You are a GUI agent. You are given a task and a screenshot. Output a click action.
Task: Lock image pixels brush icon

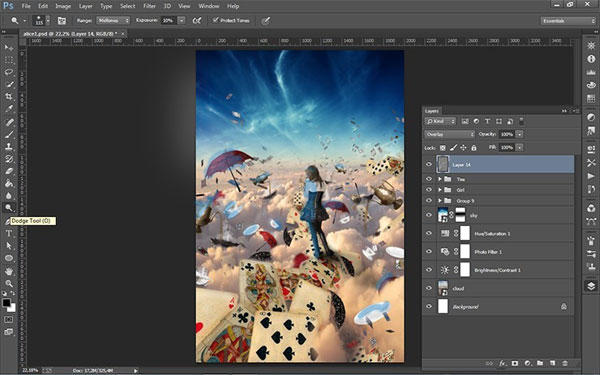click(x=453, y=148)
